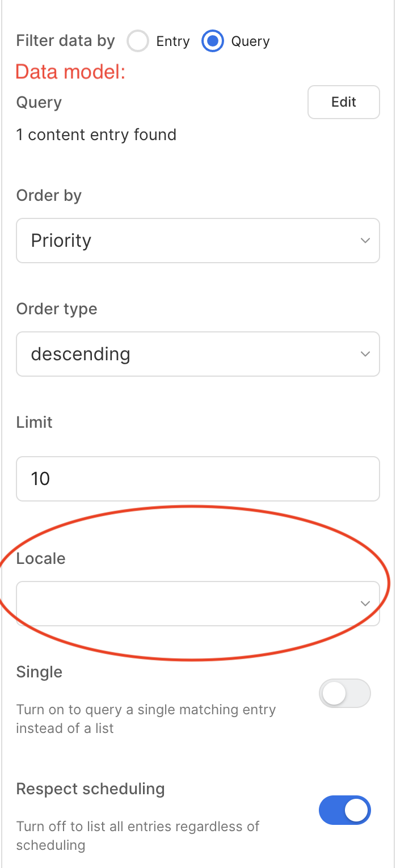Enable the Single toggle switch

pyautogui.click(x=344, y=693)
